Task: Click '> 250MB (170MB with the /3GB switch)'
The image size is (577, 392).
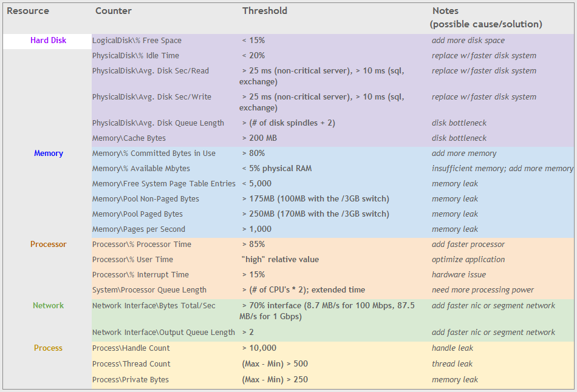Action: click(x=316, y=214)
